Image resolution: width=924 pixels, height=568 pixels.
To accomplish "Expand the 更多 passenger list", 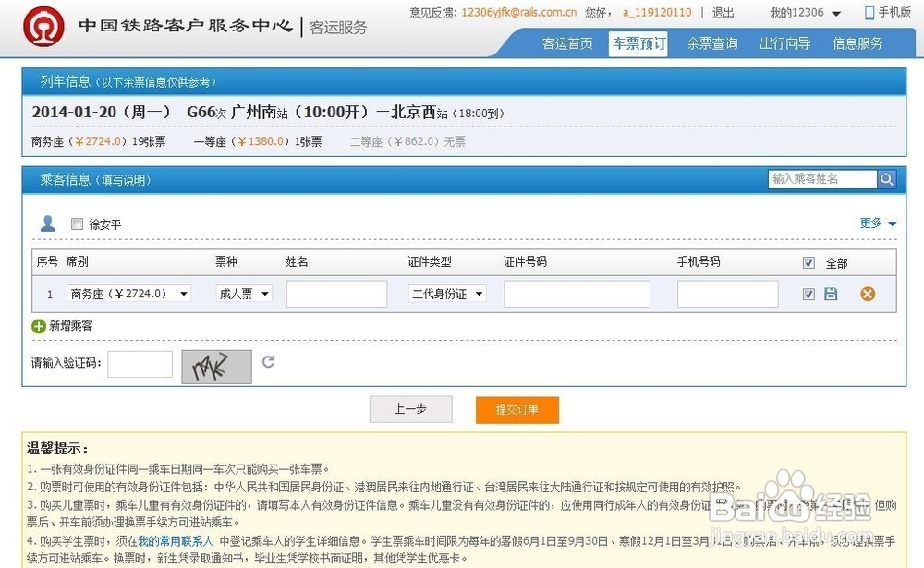I will pos(874,223).
